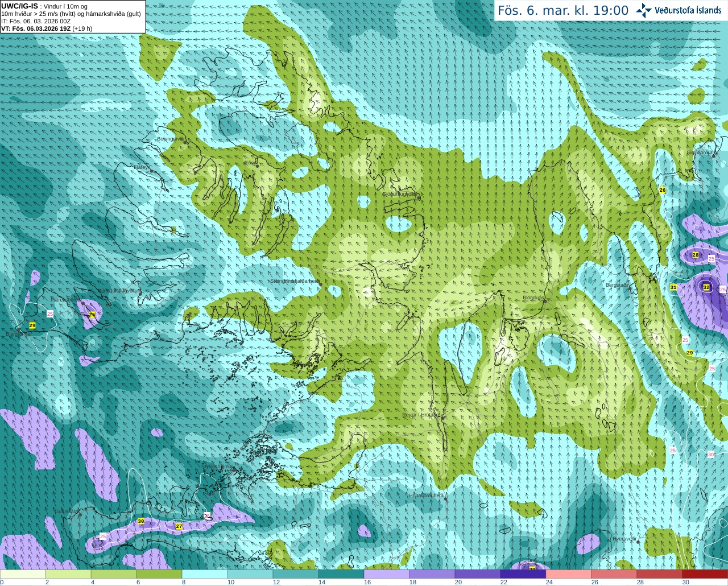Click the Hveravellir station label
Screen dimensions: 728x586
(x=624, y=538)
